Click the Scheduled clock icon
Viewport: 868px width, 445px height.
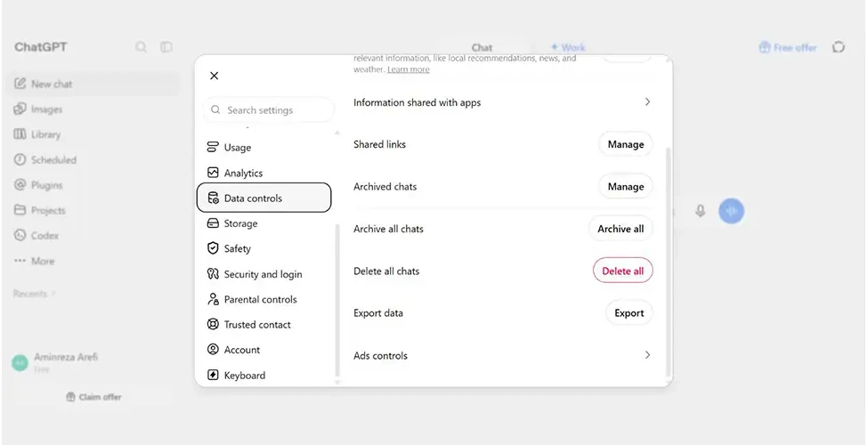[20, 159]
